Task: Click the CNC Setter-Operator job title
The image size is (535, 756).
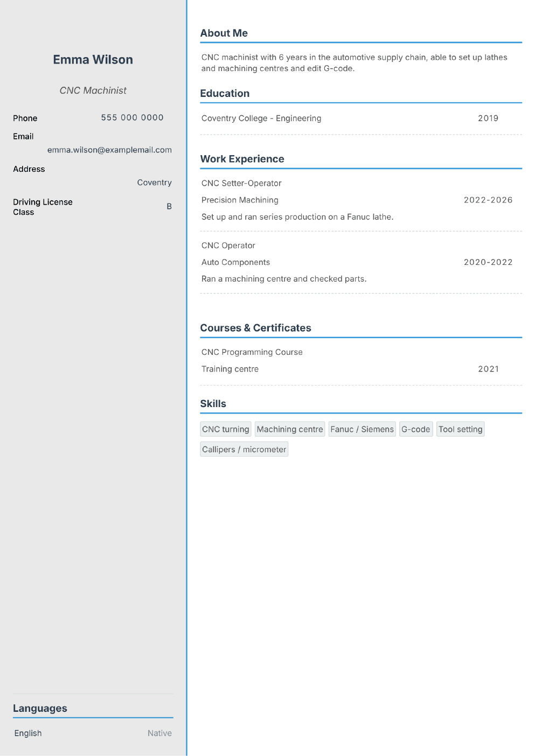Action: 241,183
